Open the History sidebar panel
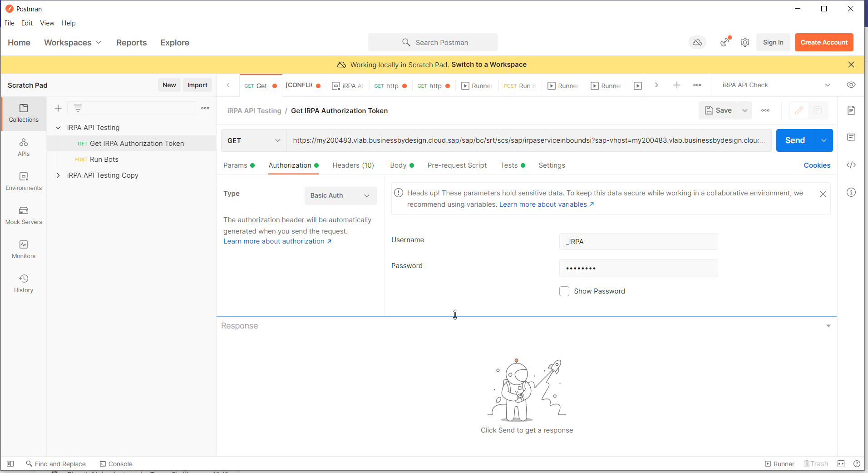868x473 pixels. point(24,284)
